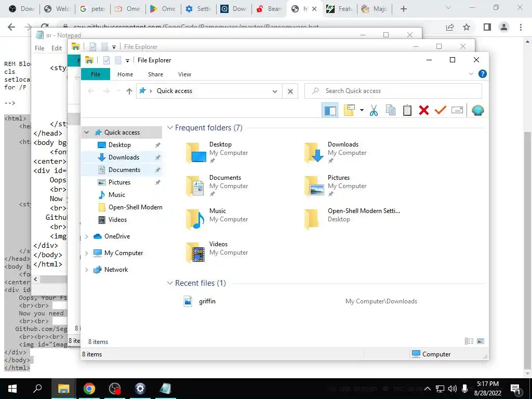The width and height of the screenshot is (532, 399).
Task: Click the Paste clipboard icon
Action: click(407, 110)
